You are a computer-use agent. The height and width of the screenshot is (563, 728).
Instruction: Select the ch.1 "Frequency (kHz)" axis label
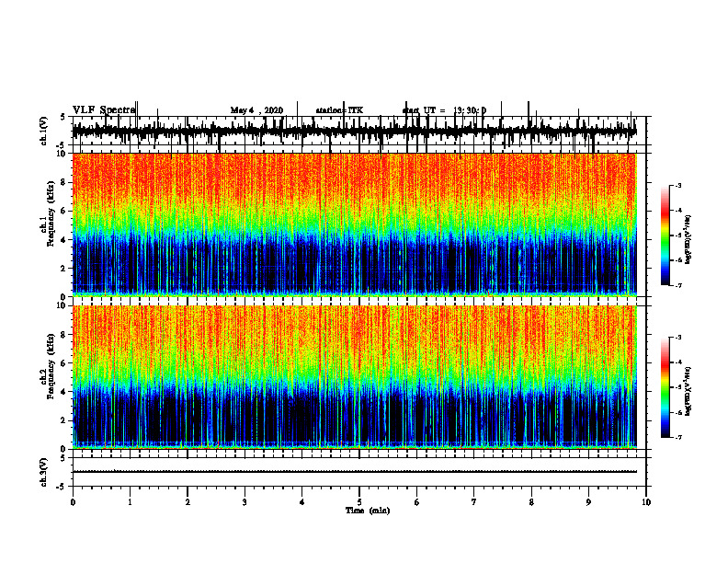[x=51, y=213]
